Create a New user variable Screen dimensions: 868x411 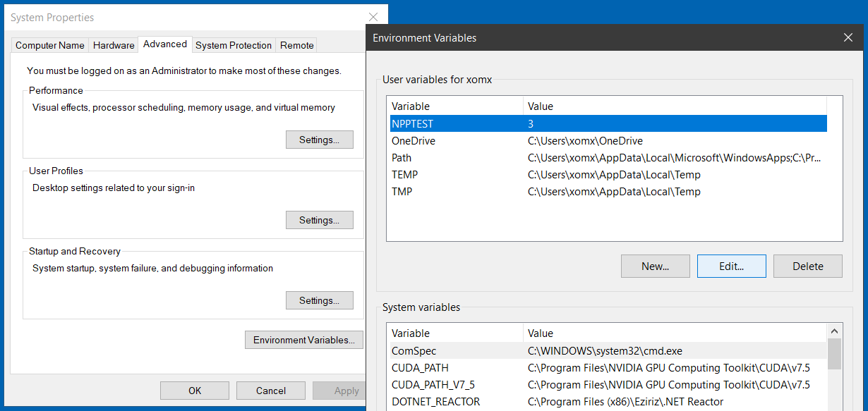(x=655, y=266)
